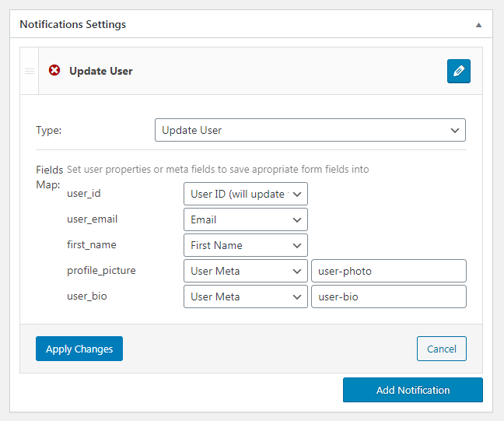
Task: Focus the user-bio meta key text field
Action: tap(388, 296)
